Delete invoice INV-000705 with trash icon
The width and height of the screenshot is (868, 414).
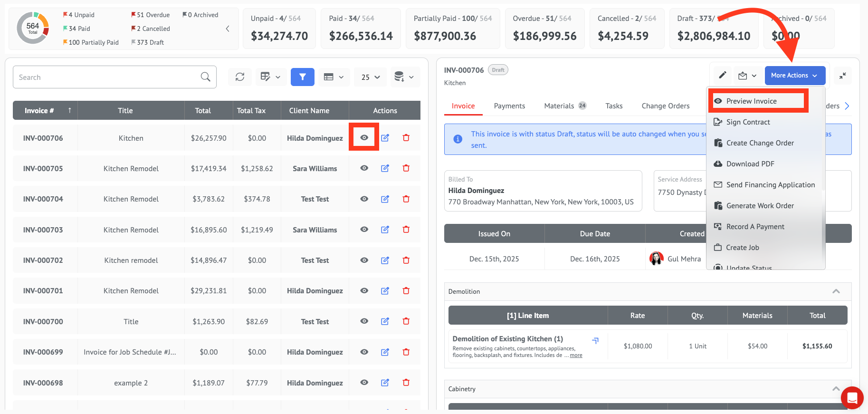[x=406, y=168]
